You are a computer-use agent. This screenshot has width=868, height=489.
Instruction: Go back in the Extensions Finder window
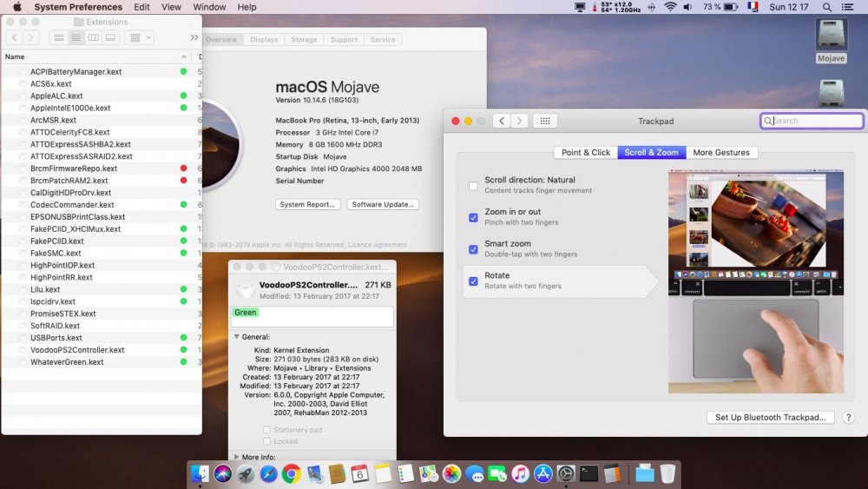(15, 37)
